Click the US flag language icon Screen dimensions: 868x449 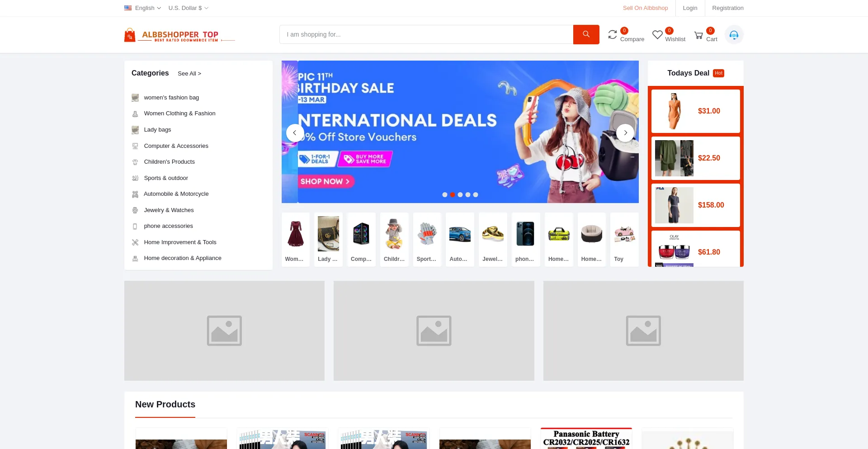(x=128, y=8)
